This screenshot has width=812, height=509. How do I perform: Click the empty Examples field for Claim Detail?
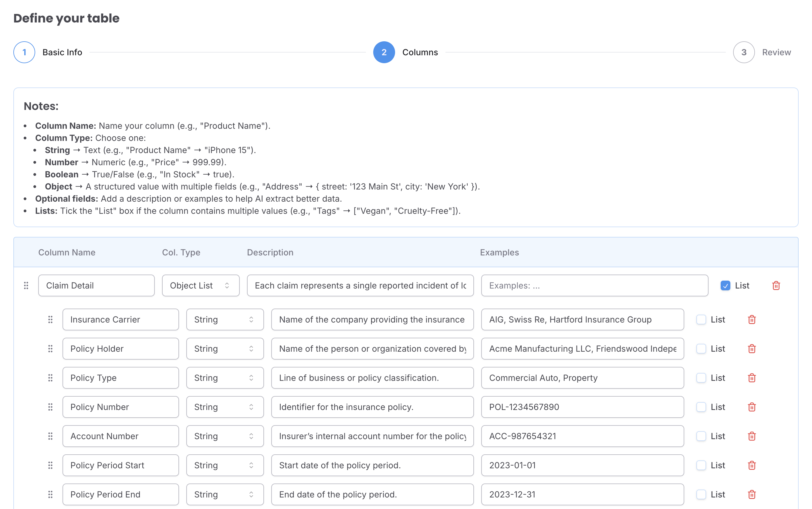pos(595,285)
